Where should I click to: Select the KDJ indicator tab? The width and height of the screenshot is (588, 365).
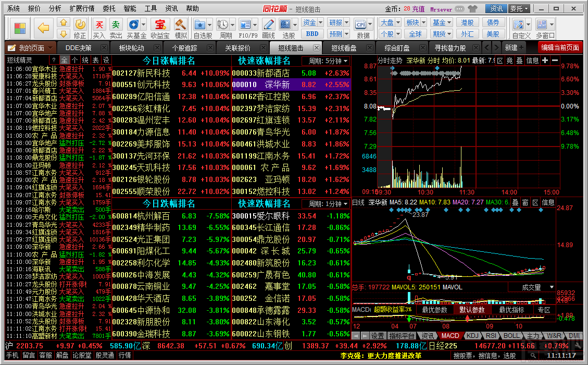[472, 336]
